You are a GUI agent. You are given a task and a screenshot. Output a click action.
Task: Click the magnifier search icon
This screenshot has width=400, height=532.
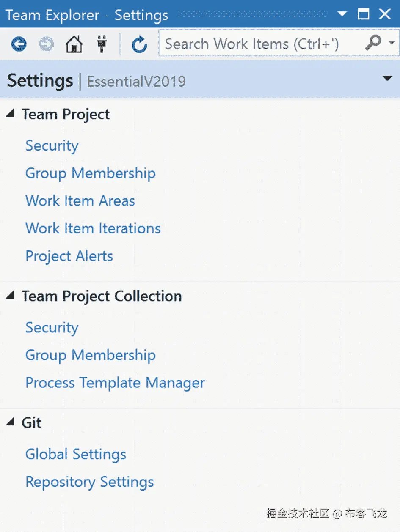pyautogui.click(x=372, y=43)
